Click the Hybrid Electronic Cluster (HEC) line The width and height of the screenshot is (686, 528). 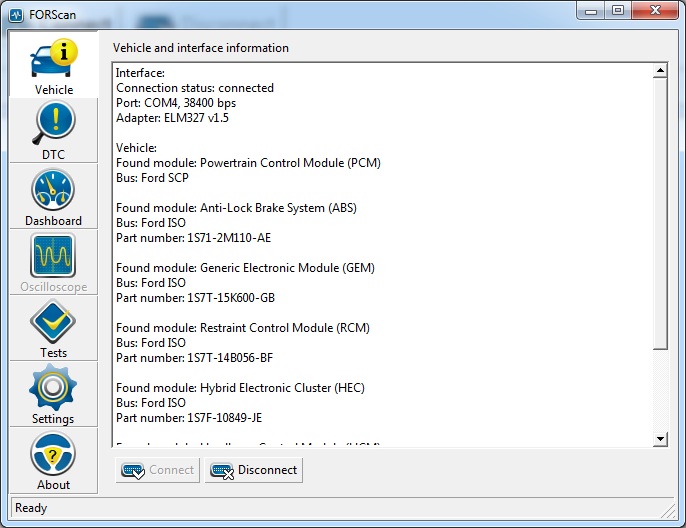(x=240, y=388)
